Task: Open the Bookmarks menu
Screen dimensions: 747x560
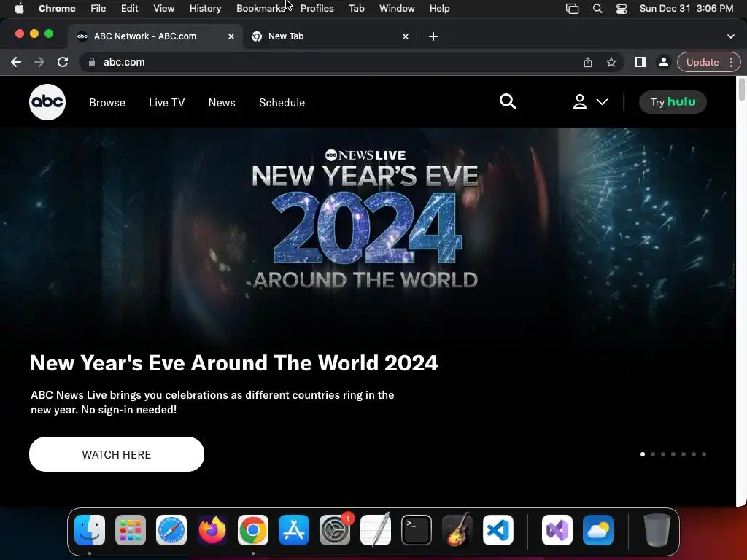Action: coord(260,8)
